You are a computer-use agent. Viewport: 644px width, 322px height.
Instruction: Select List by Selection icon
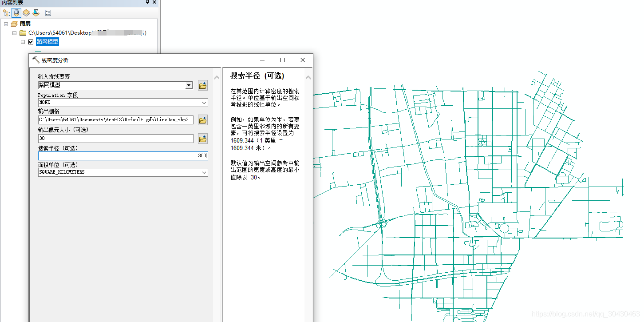pos(36,12)
